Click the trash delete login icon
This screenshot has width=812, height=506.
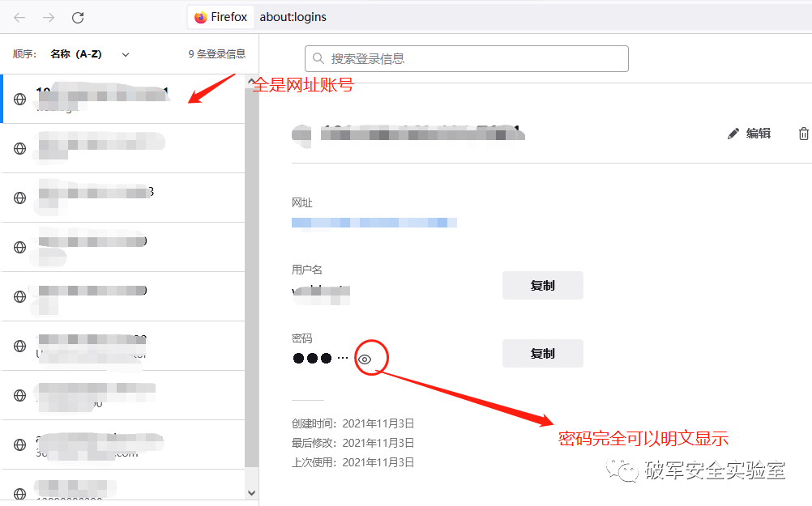click(x=803, y=134)
